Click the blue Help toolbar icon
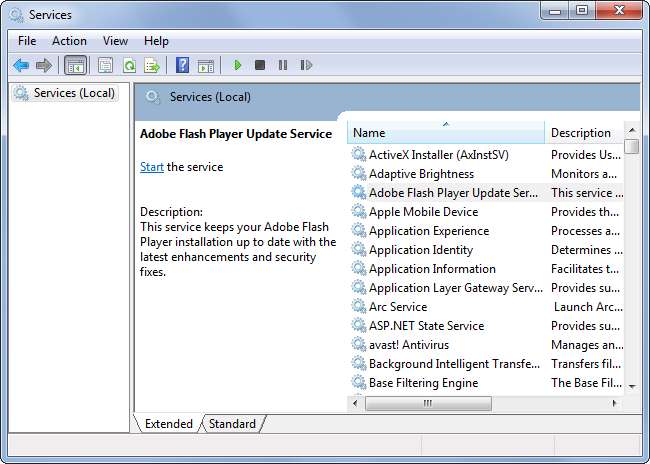The image size is (650, 464). coord(182,65)
